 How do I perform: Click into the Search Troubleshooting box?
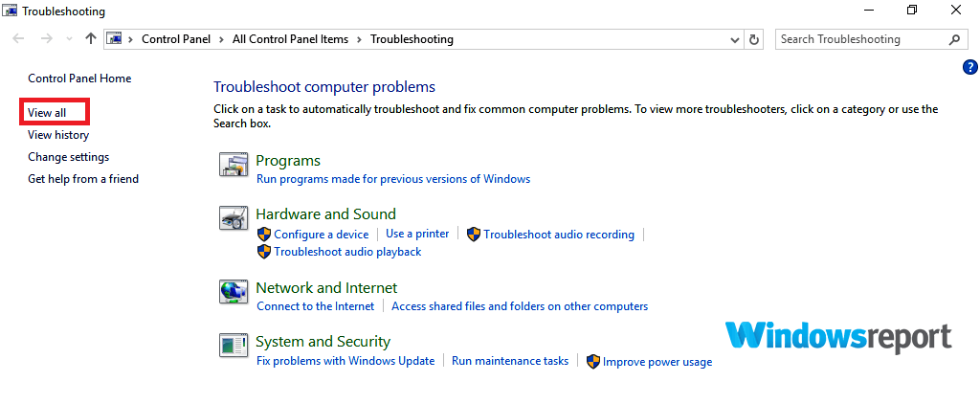pyautogui.click(x=861, y=39)
